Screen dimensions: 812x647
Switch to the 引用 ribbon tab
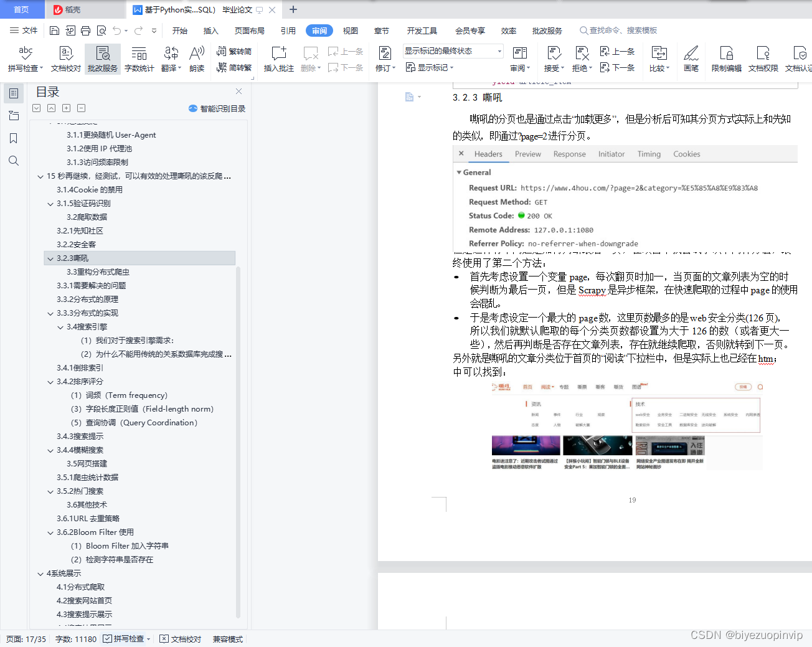click(288, 31)
